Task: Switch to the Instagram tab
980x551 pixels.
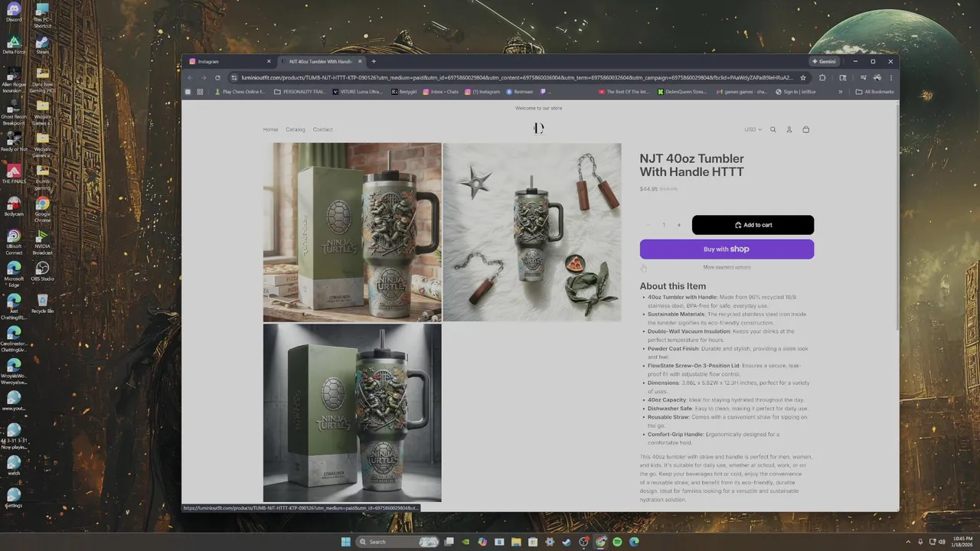Action: [228, 61]
